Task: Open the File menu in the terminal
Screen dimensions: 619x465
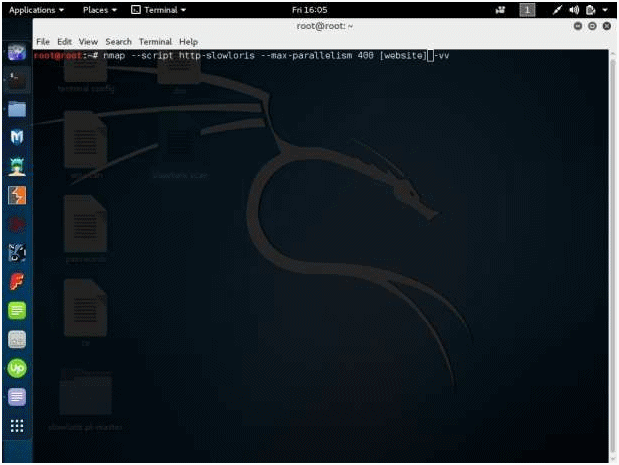Action: click(x=43, y=42)
